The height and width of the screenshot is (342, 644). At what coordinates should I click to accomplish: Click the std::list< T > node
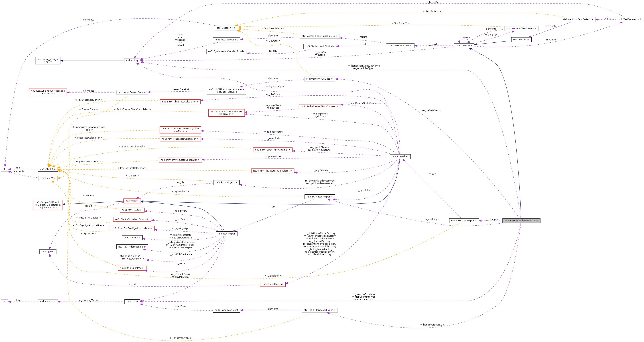pos(48,178)
